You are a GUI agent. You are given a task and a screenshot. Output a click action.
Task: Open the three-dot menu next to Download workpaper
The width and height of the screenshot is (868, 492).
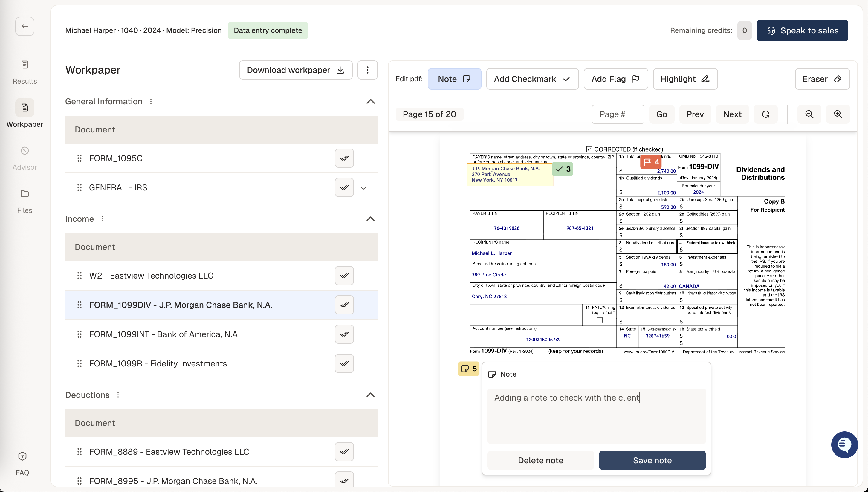367,70
